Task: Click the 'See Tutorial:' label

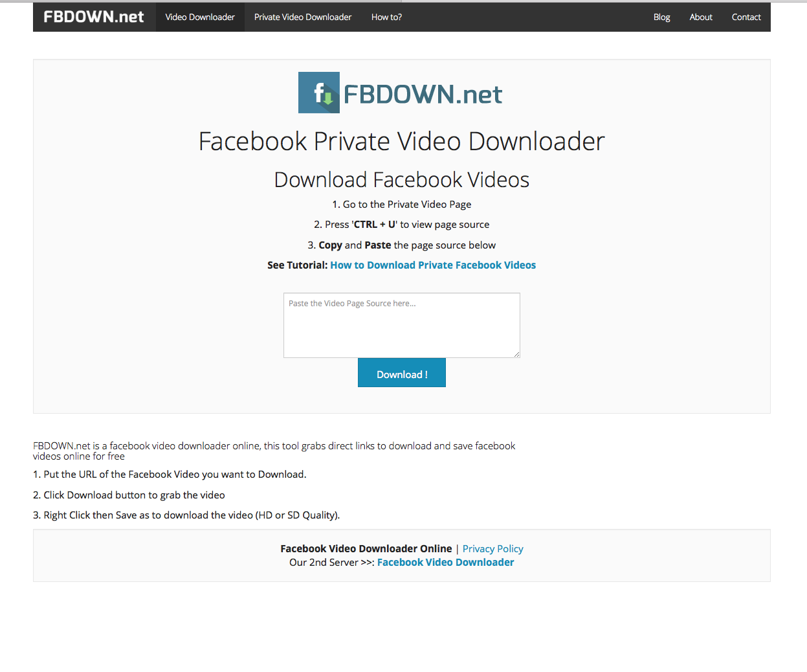Action: pyautogui.click(x=298, y=265)
